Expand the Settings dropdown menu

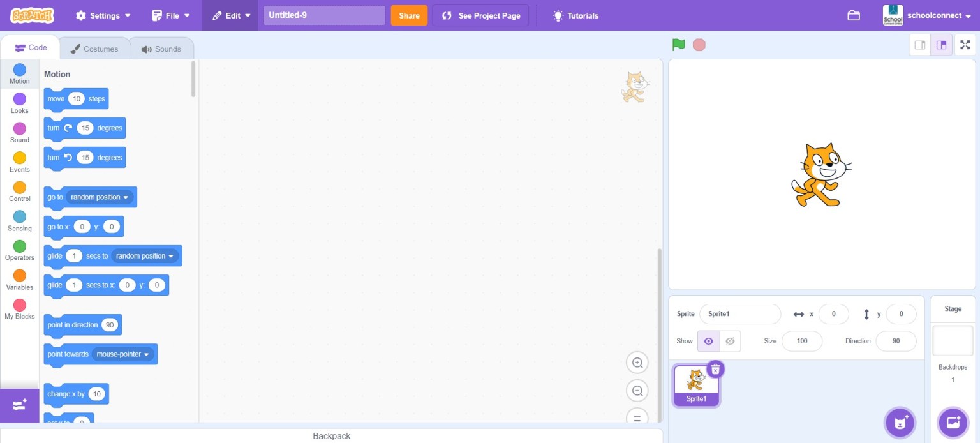point(103,15)
